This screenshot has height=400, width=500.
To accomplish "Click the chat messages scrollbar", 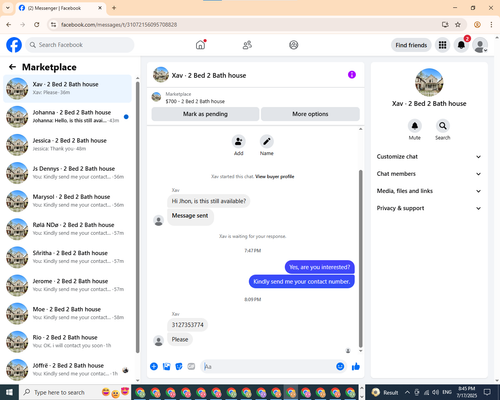I will [x=360, y=258].
